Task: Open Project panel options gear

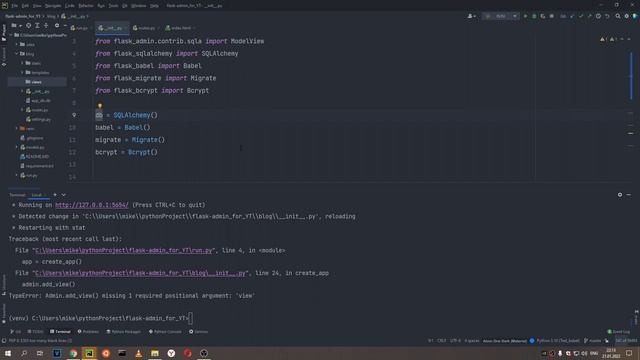Action: tap(57, 25)
